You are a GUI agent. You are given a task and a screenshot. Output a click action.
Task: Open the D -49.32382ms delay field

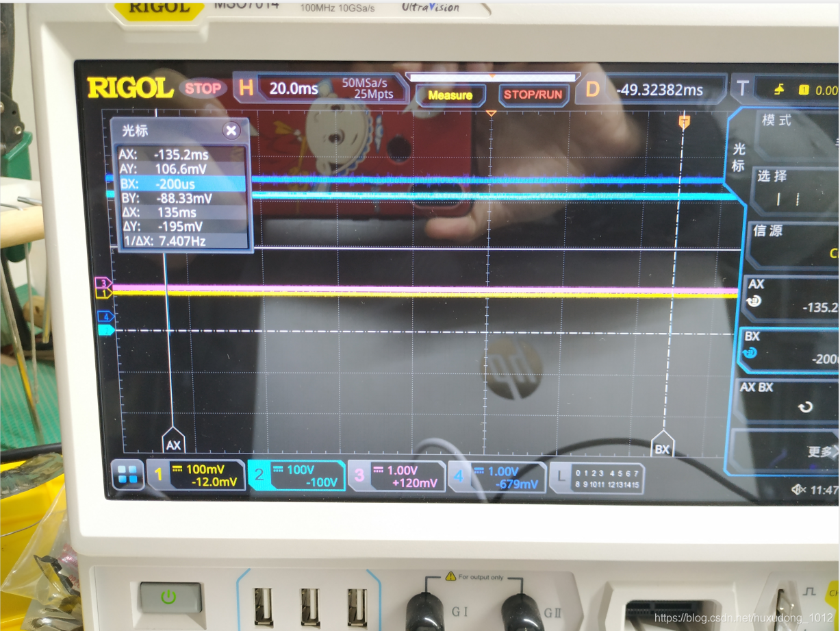point(651,90)
